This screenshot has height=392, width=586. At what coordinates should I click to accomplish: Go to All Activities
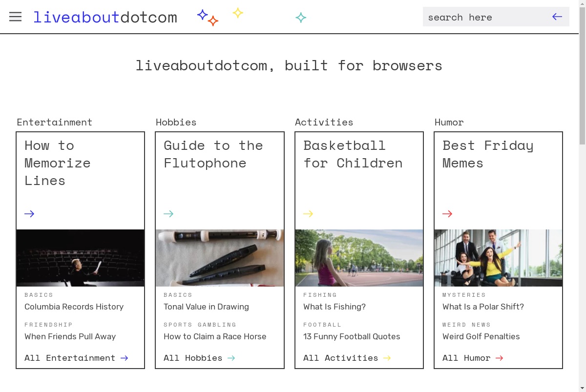(x=340, y=358)
